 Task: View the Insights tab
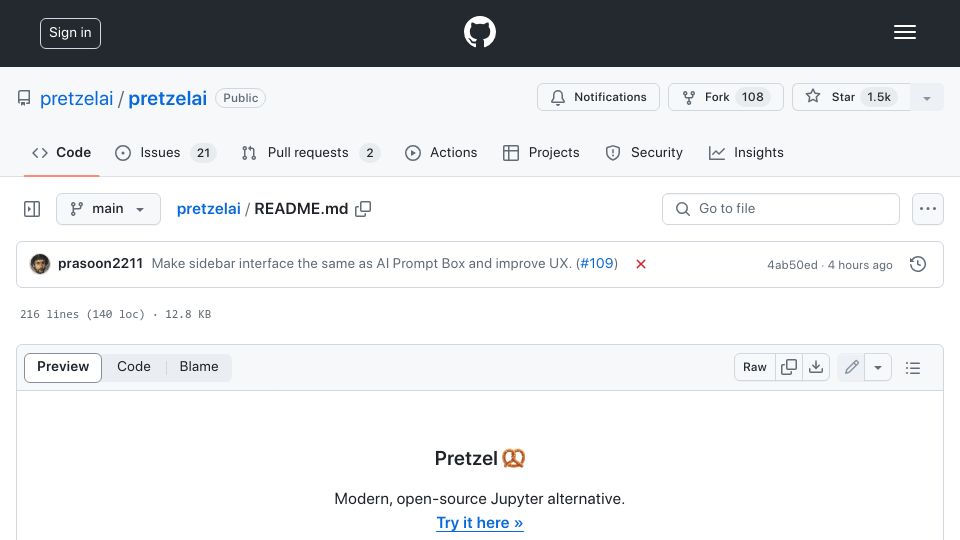click(746, 152)
